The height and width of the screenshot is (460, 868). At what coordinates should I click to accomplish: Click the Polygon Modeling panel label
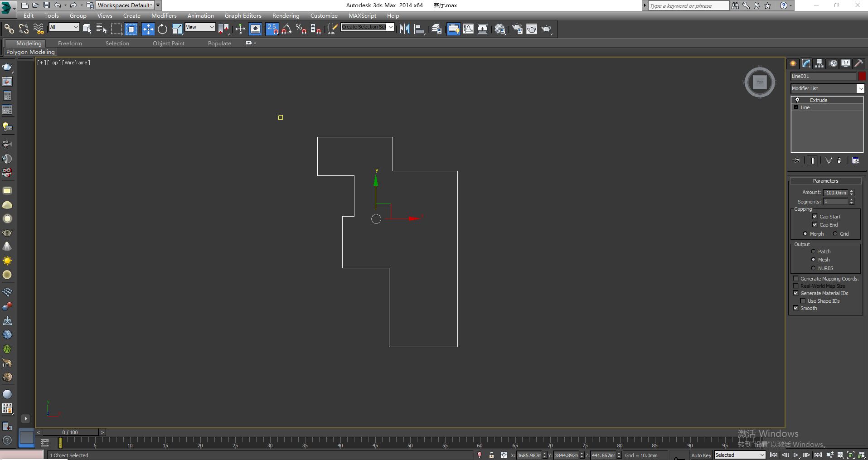coord(30,52)
